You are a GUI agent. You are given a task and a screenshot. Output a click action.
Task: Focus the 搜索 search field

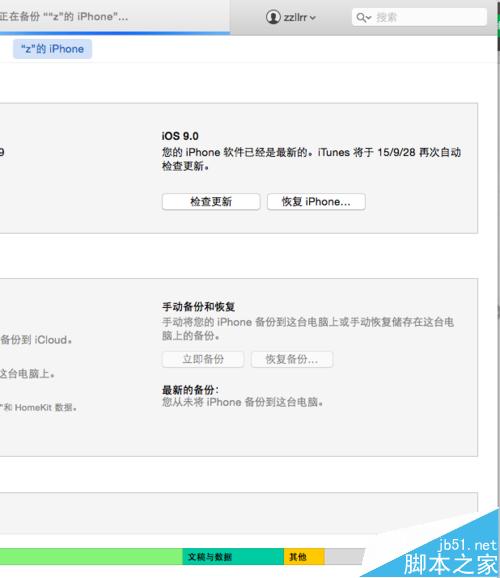(419, 17)
